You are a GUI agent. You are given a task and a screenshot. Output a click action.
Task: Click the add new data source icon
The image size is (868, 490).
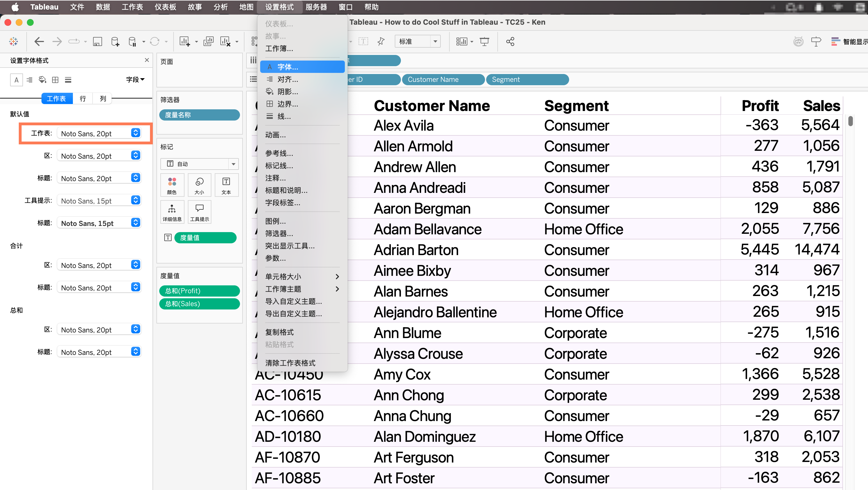click(115, 41)
